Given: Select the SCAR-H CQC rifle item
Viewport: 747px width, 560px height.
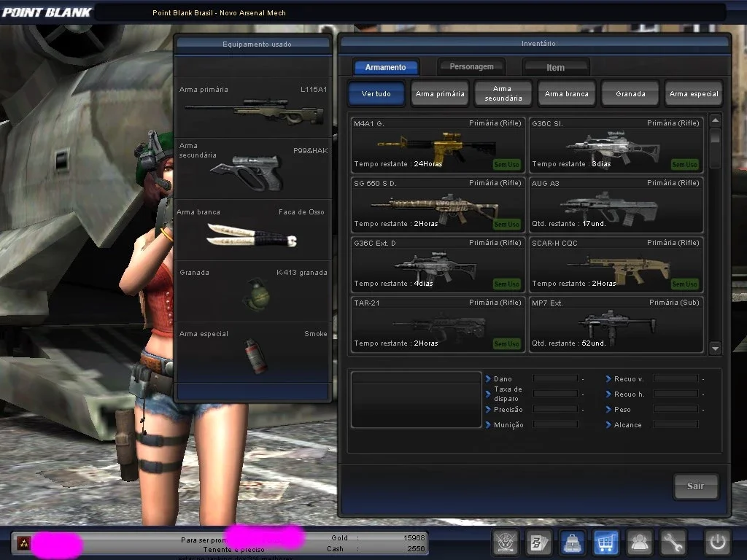Looking at the screenshot, I should (616, 264).
